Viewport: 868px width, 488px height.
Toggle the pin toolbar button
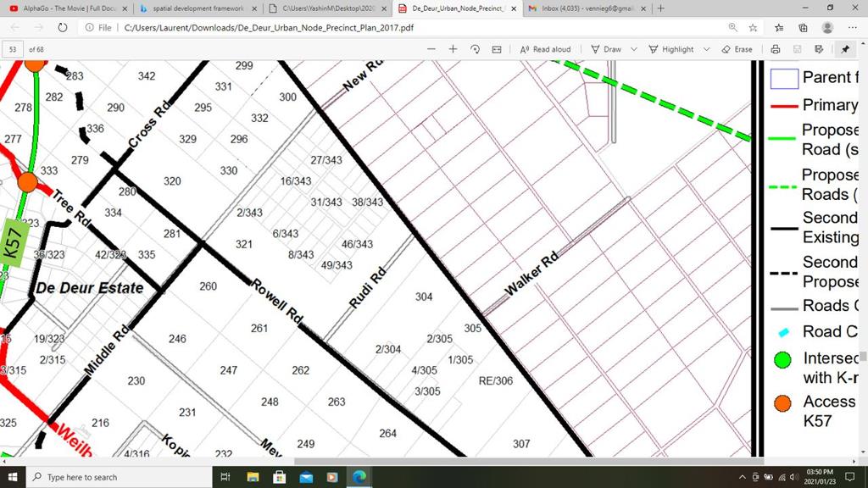pyautogui.click(x=845, y=49)
